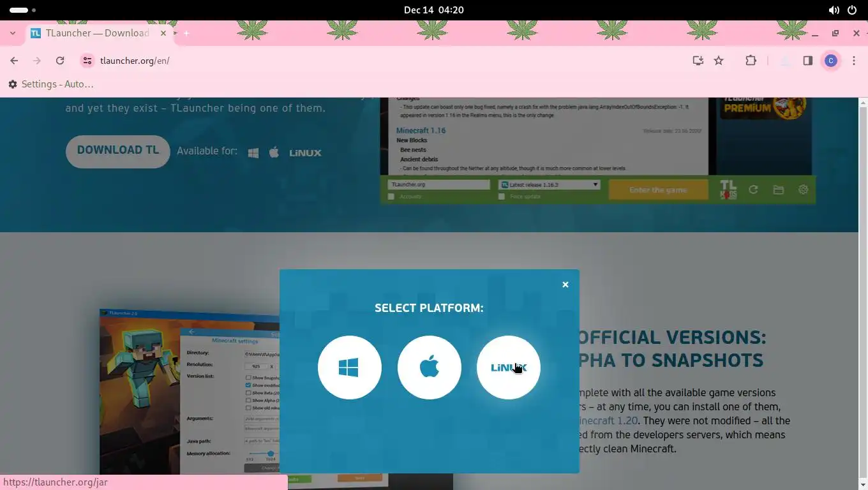868x490 pixels.
Task: Click the TL mods icon in launcher bar
Action: 728,189
